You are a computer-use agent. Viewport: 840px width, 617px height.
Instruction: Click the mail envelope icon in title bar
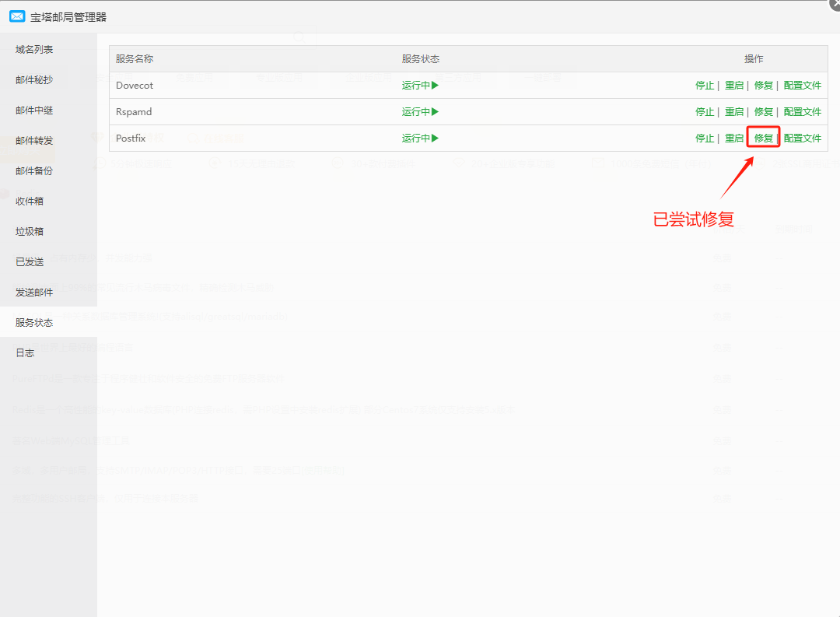[17, 16]
